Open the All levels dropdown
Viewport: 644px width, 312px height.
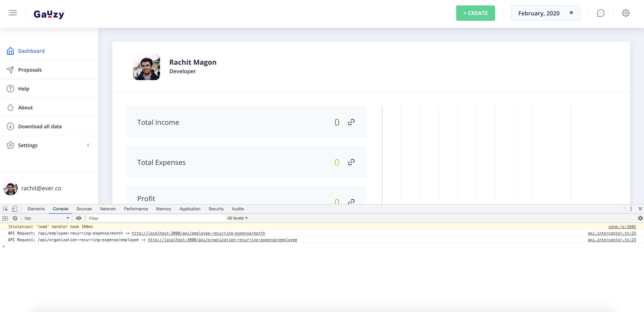(x=237, y=218)
